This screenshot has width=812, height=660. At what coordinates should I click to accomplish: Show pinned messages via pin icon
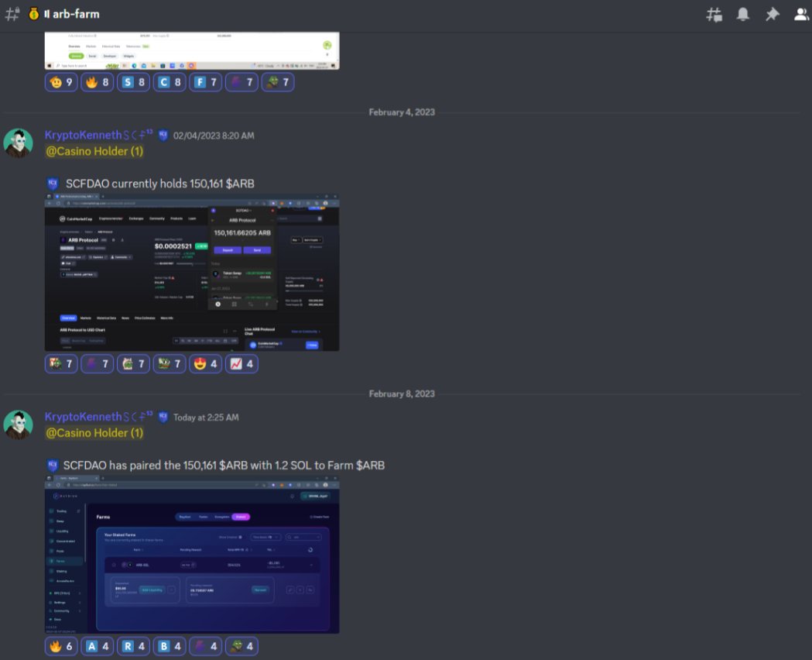click(772, 14)
